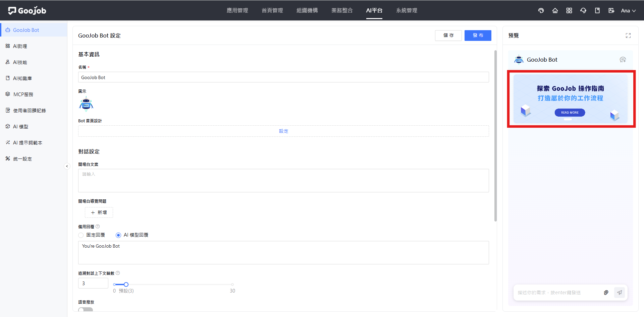Go to home via the house icon
This screenshot has height=317, width=644.
(555, 10)
